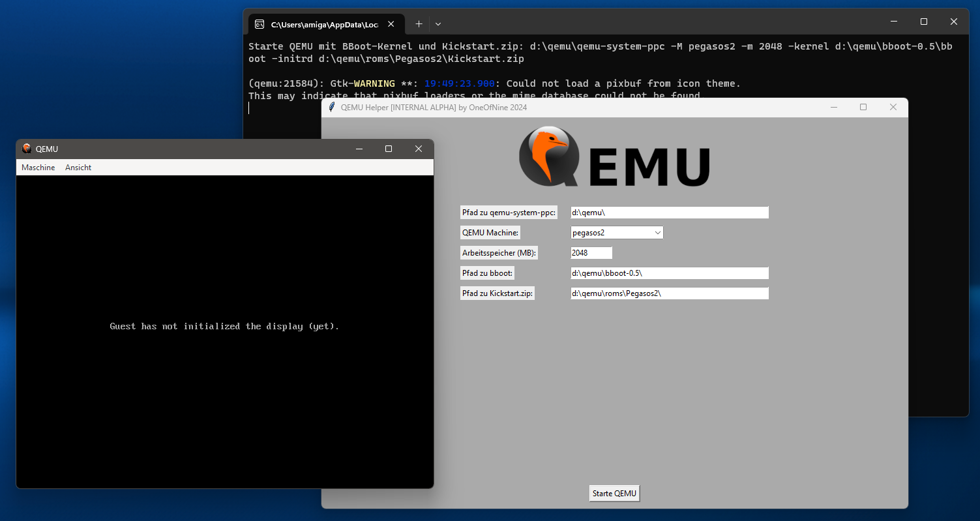Click the 'Pfad zu qemu-system-ppc:' label

pos(509,213)
